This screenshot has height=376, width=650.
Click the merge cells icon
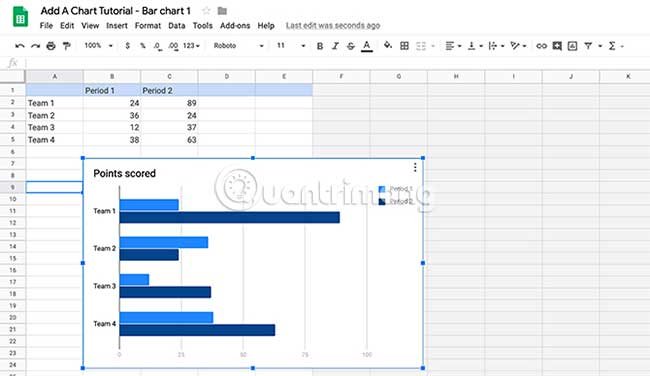[421, 46]
